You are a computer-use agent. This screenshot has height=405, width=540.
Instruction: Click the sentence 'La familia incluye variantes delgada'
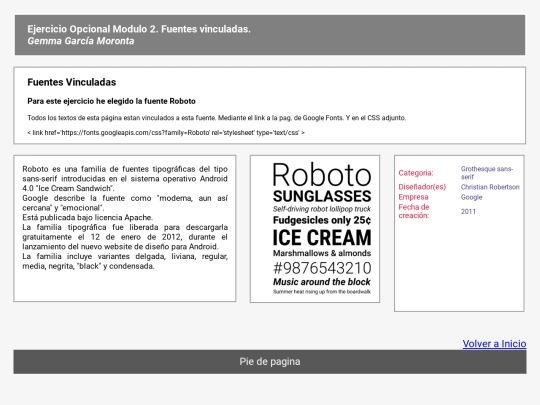(125, 261)
